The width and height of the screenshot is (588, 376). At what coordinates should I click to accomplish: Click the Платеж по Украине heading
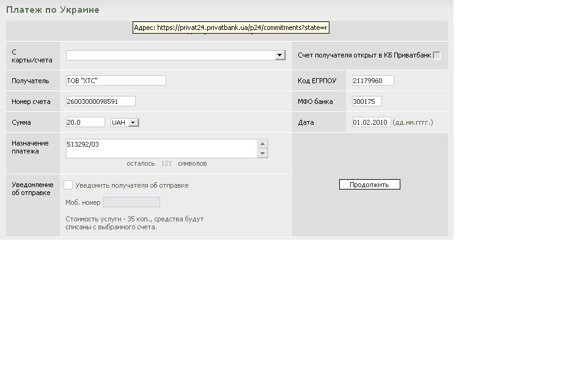pyautogui.click(x=53, y=10)
